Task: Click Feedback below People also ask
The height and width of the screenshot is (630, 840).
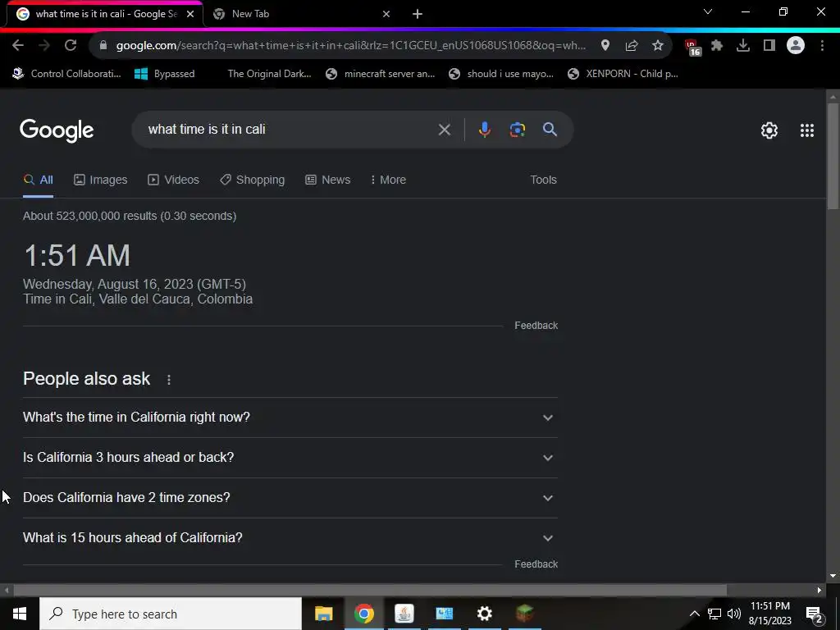Action: point(536,564)
